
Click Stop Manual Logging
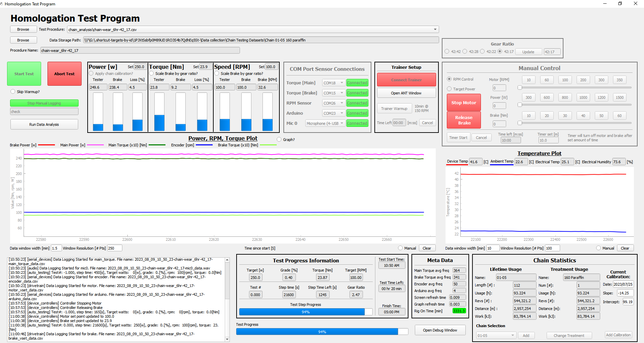[44, 103]
